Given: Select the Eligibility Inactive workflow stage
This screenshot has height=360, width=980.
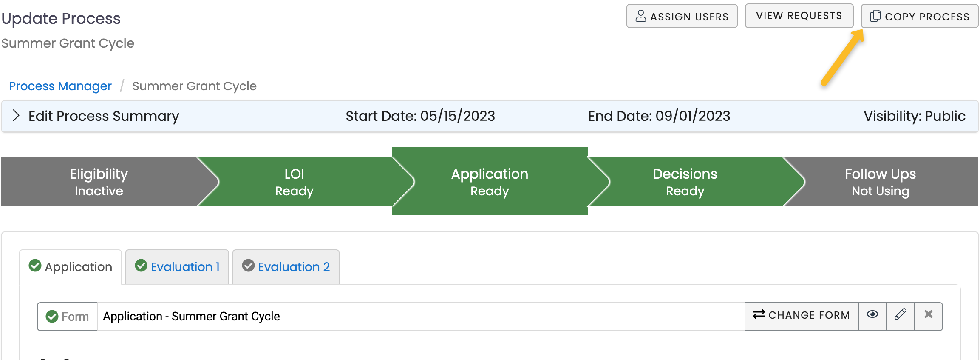Looking at the screenshot, I should click(x=99, y=181).
